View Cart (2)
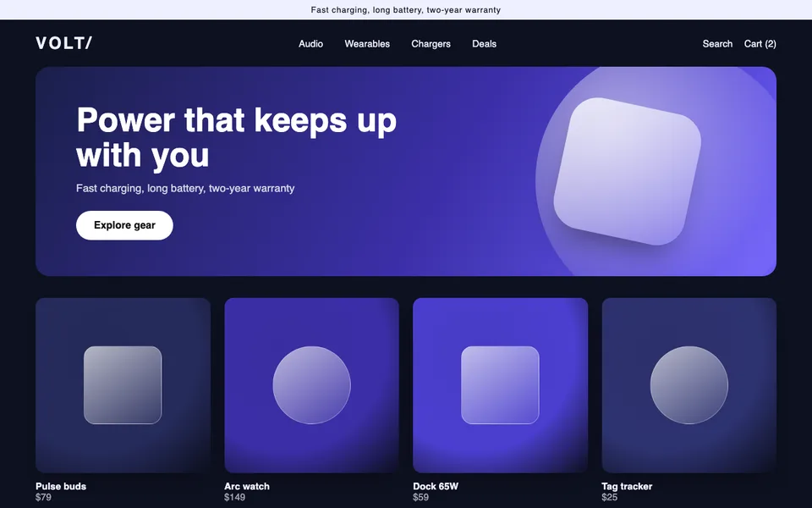This screenshot has height=508, width=812. (x=760, y=44)
